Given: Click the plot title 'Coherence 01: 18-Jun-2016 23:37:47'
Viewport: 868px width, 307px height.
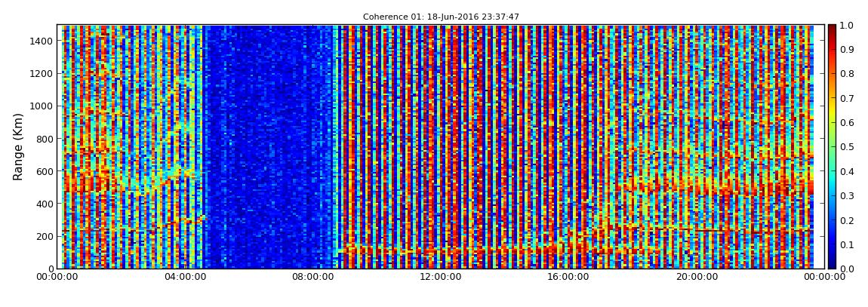Looking at the screenshot, I should click(441, 17).
